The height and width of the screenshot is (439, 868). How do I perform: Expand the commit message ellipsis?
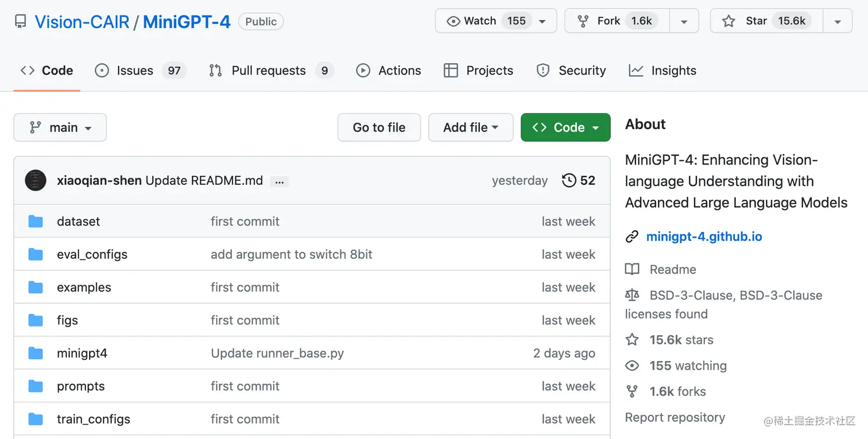[x=280, y=181]
